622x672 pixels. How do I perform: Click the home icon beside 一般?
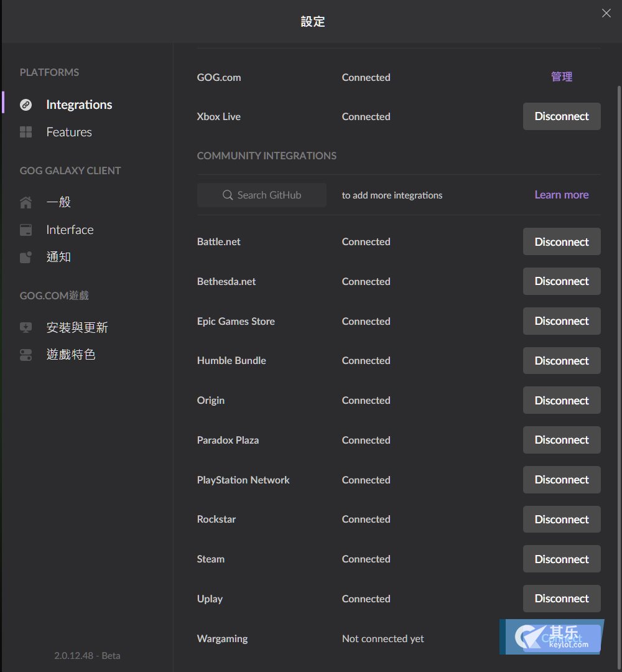(26, 202)
